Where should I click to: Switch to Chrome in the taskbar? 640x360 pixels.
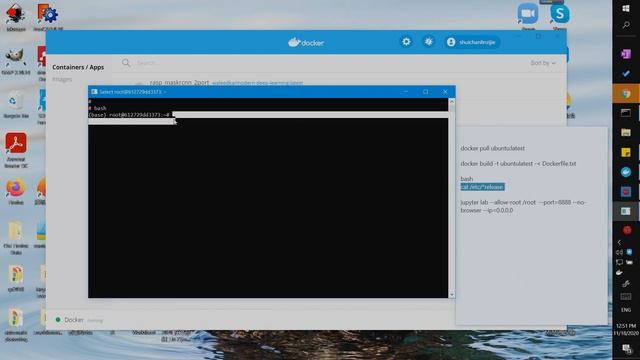[x=626, y=94]
